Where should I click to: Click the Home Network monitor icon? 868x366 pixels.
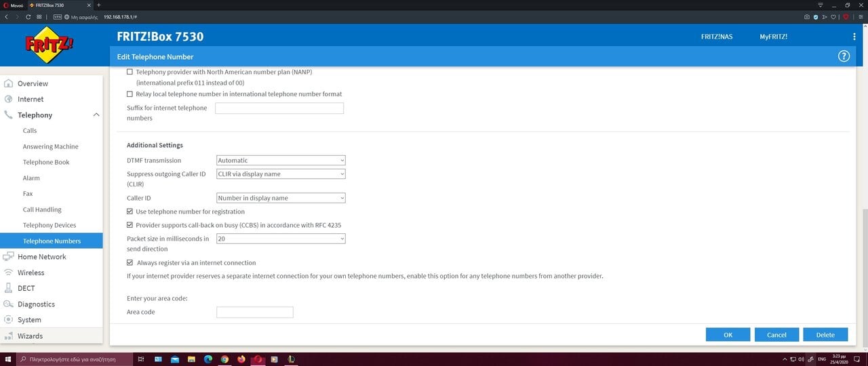[9, 257]
